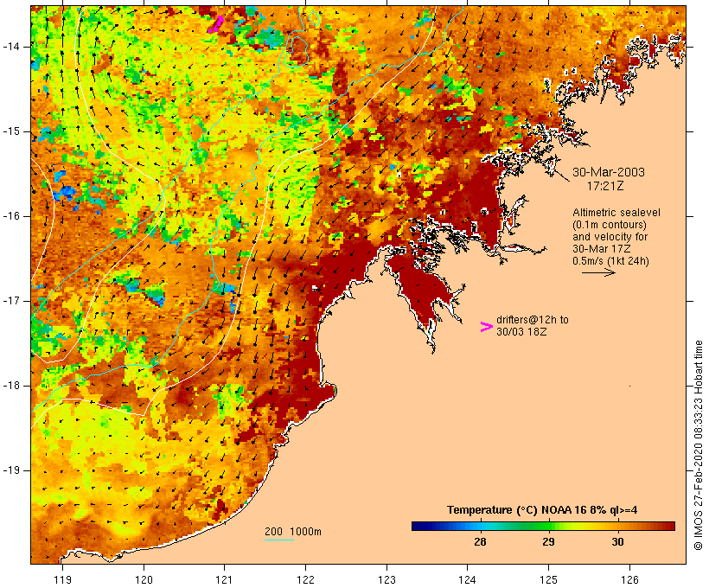Click the longitude label 121
Viewport: 709px width, 588px height.
click(x=224, y=579)
